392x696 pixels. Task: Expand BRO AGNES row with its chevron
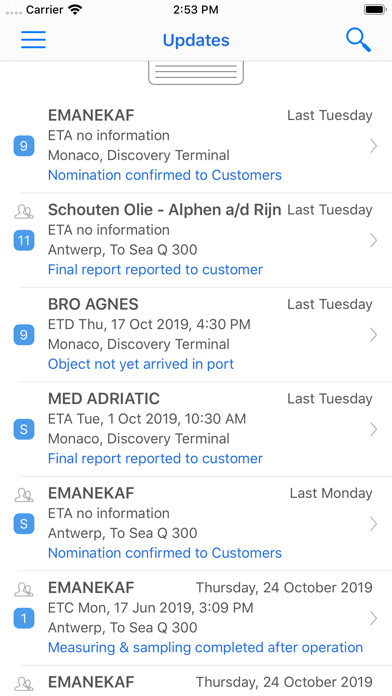click(x=373, y=335)
